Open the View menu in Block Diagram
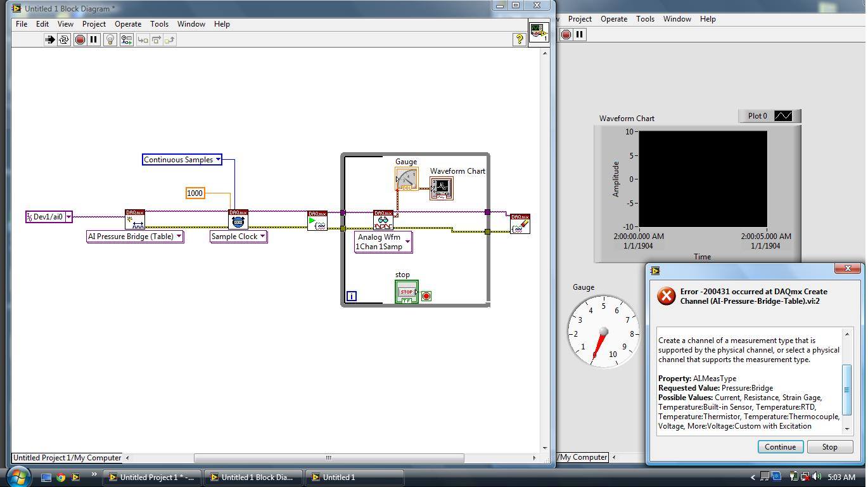The height and width of the screenshot is (487, 868). [65, 24]
